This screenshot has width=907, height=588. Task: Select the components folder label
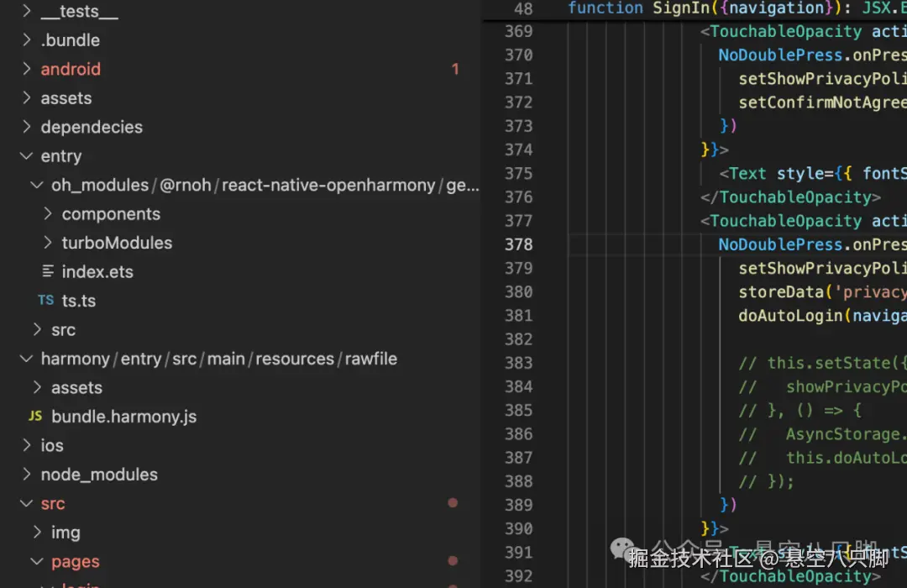111,214
